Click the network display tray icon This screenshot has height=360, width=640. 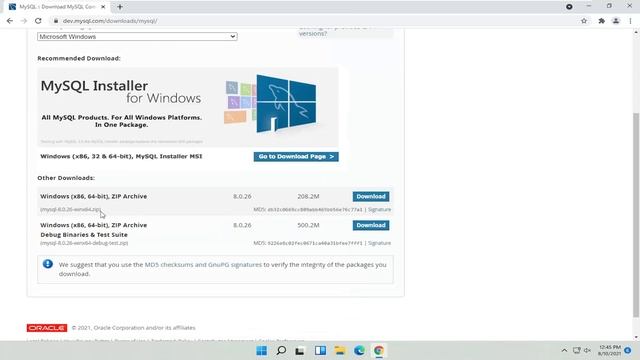[576, 350]
